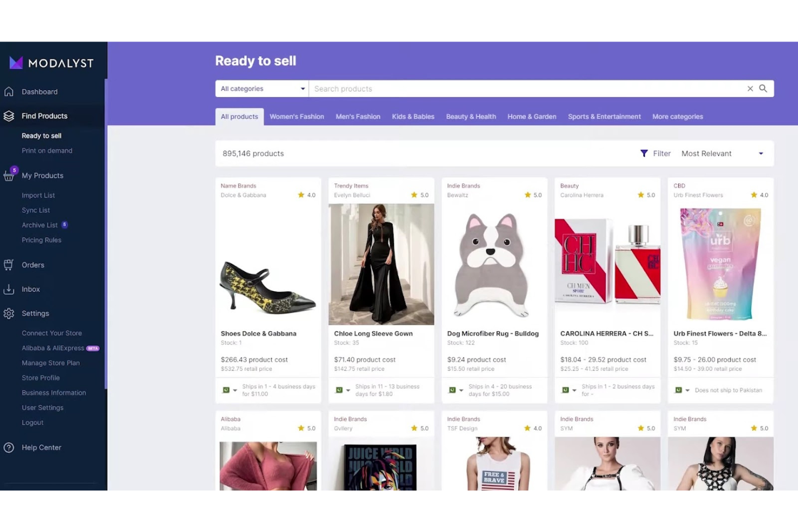Open the All categories dropdown
This screenshot has width=798, height=532.
pyautogui.click(x=262, y=88)
